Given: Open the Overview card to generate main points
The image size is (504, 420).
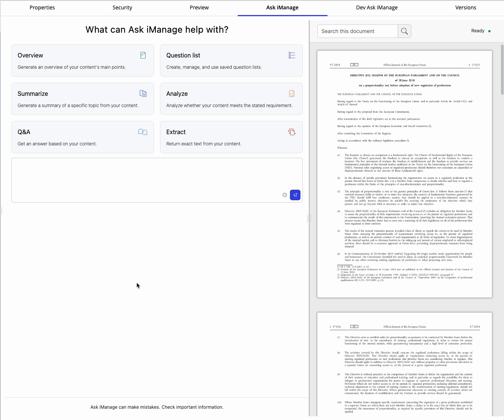Looking at the screenshot, I should (x=83, y=60).
